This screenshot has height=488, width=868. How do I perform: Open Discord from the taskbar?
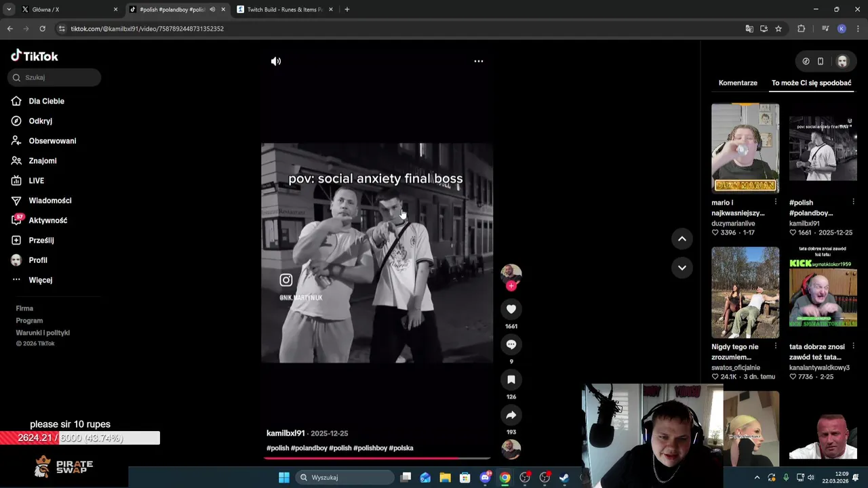[x=485, y=477]
